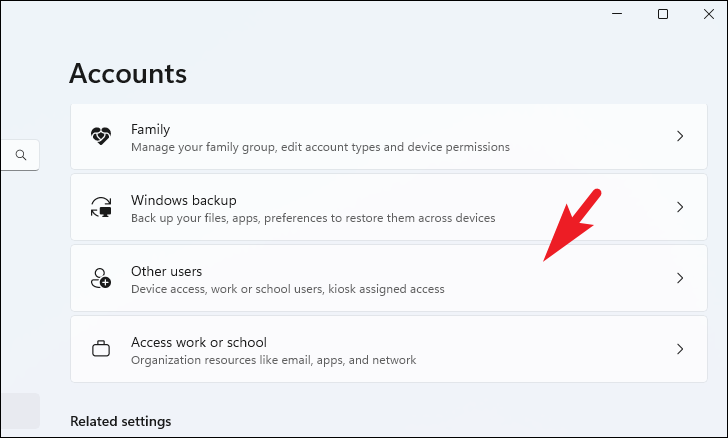
Task: Click 'Manage your family group' description text
Action: [x=320, y=147]
